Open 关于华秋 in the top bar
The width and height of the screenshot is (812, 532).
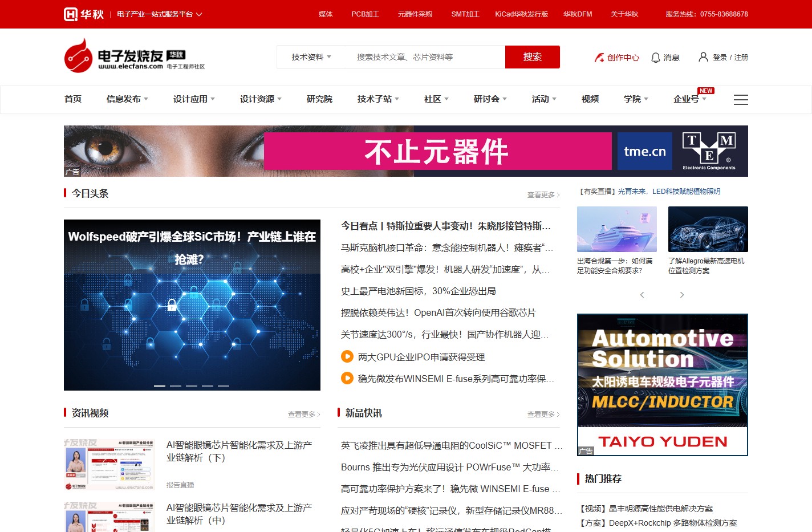point(624,14)
